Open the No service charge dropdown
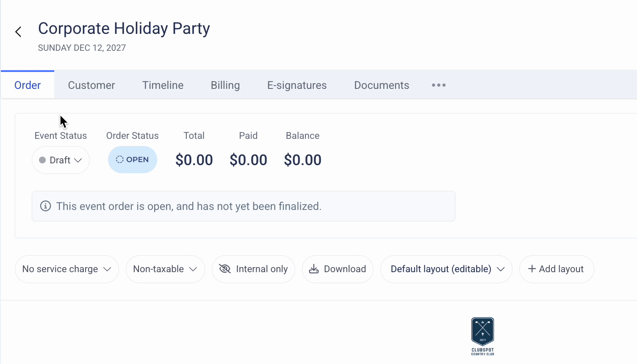The image size is (637, 364). point(66,269)
